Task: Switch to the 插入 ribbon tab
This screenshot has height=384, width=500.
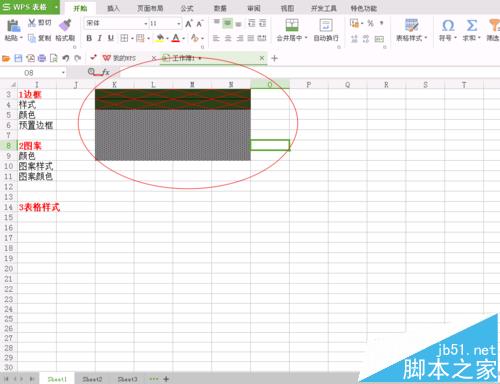Action: [x=113, y=8]
